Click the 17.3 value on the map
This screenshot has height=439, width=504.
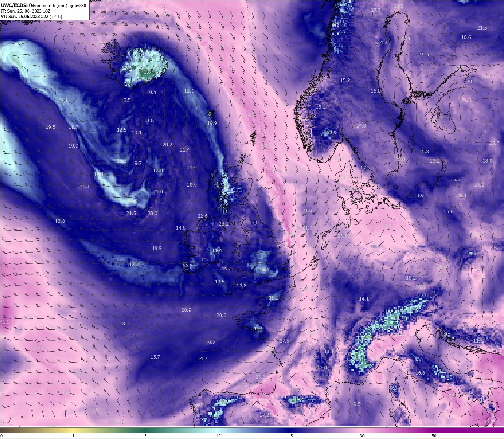coord(365,167)
